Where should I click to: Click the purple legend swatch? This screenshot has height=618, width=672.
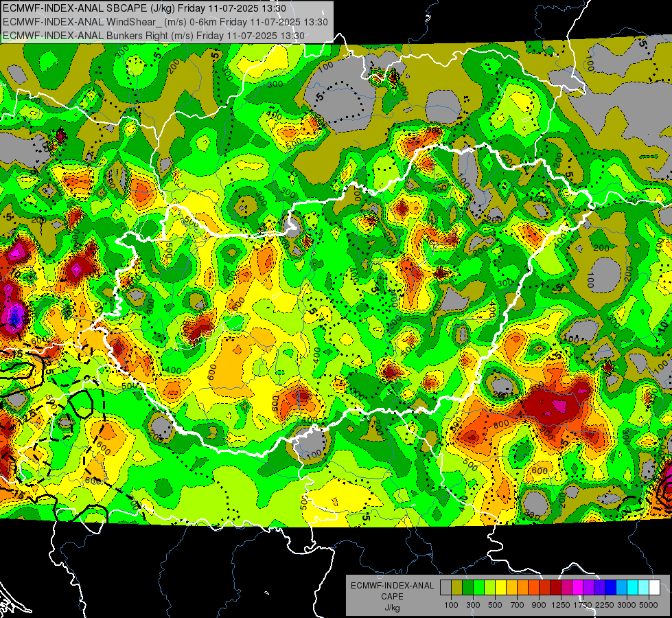[x=588, y=588]
